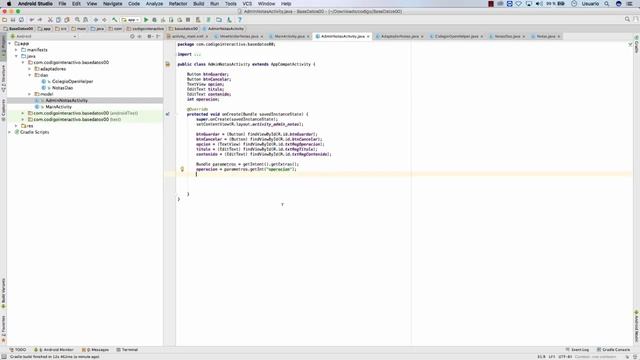Click the override gutter icon beside onCreate
The width and height of the screenshot is (640, 360).
click(168, 114)
